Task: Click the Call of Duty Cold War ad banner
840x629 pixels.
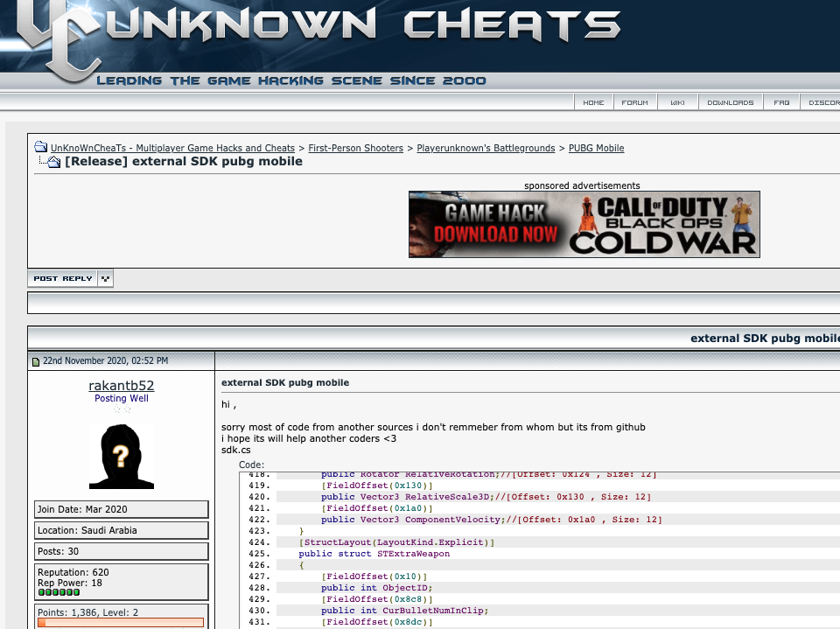Action: coord(584,225)
